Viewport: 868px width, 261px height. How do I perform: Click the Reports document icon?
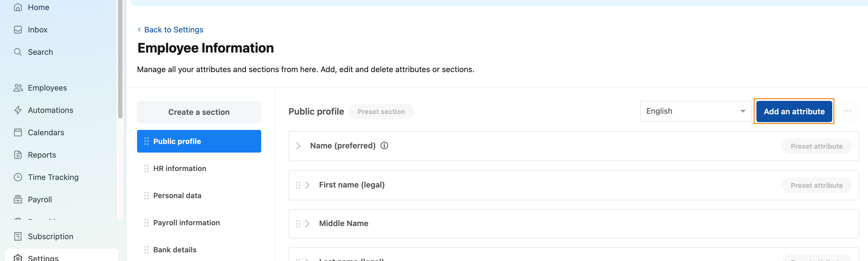point(18,155)
